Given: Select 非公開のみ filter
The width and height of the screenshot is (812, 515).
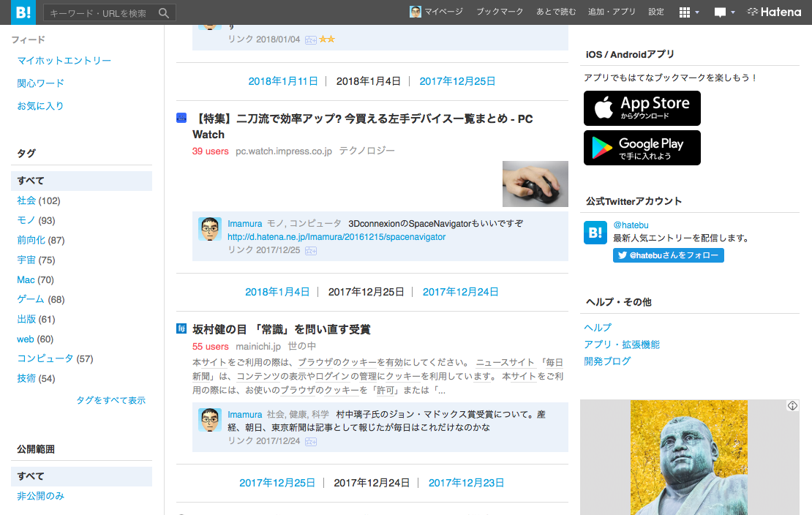Looking at the screenshot, I should [40, 496].
